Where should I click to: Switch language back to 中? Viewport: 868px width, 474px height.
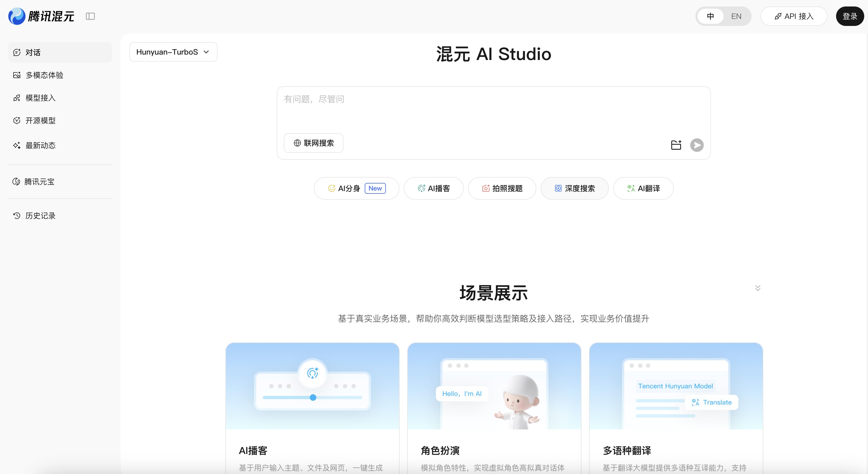pyautogui.click(x=711, y=16)
